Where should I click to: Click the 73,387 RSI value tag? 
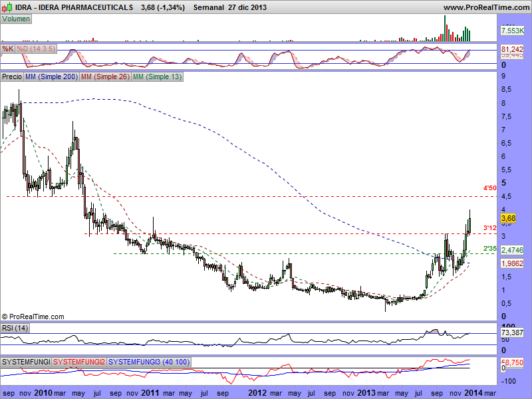tap(512, 333)
